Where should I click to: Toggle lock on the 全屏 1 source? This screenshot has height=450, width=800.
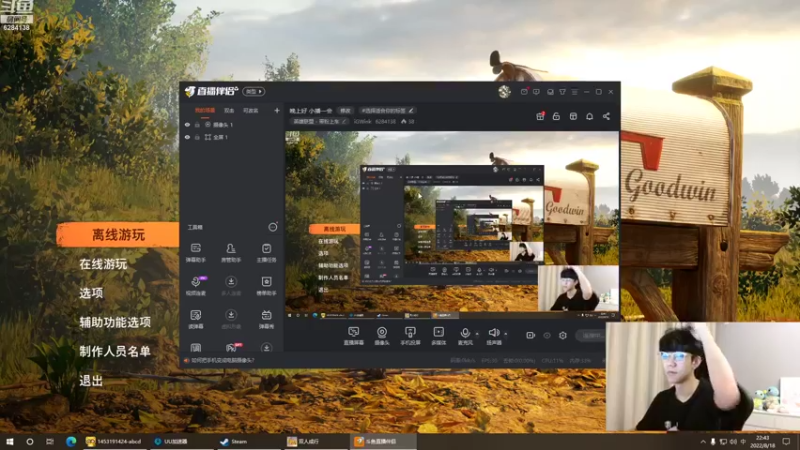pos(197,137)
